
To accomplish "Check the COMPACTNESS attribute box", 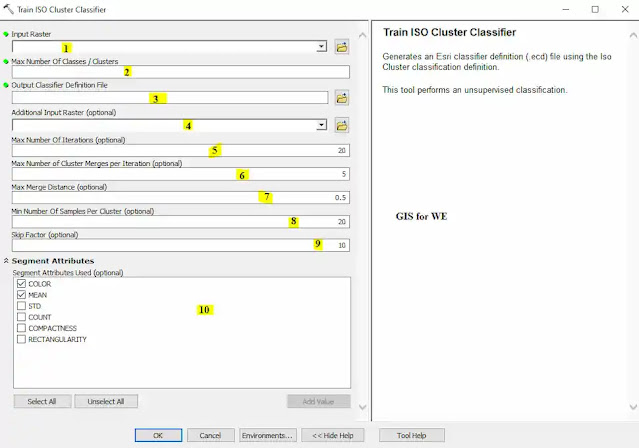I will click(x=22, y=328).
